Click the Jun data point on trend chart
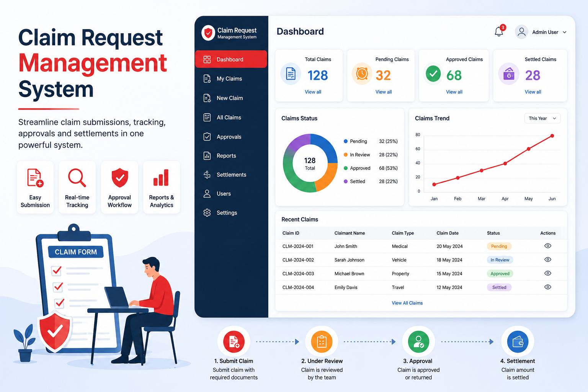Viewport: 588px width, 392px height. 552,136
